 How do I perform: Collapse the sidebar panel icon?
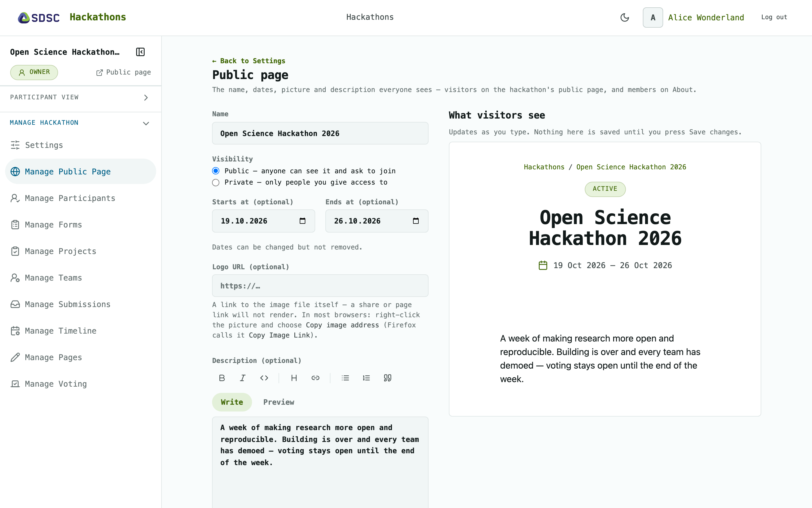coord(140,52)
